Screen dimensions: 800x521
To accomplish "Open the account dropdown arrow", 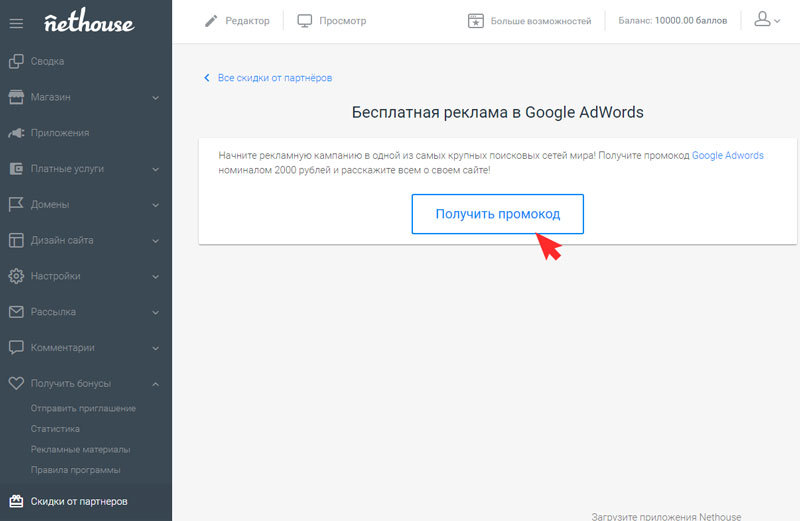I will 777,21.
